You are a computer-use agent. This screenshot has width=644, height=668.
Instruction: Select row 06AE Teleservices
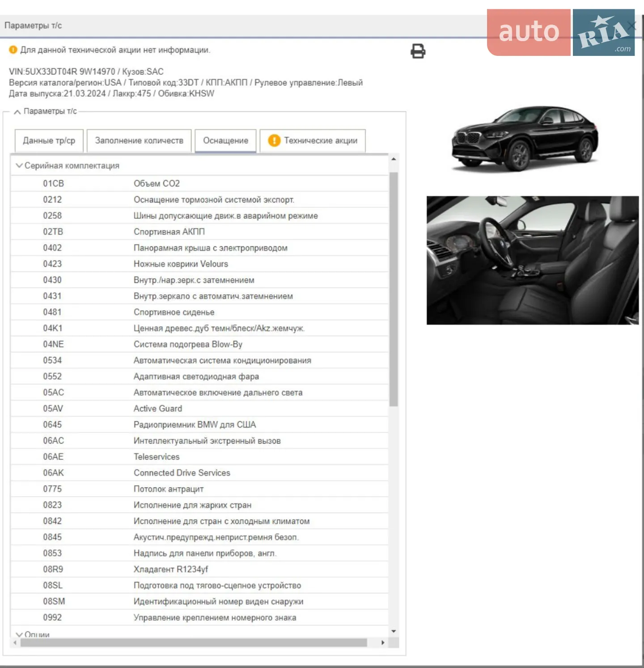[199, 457]
